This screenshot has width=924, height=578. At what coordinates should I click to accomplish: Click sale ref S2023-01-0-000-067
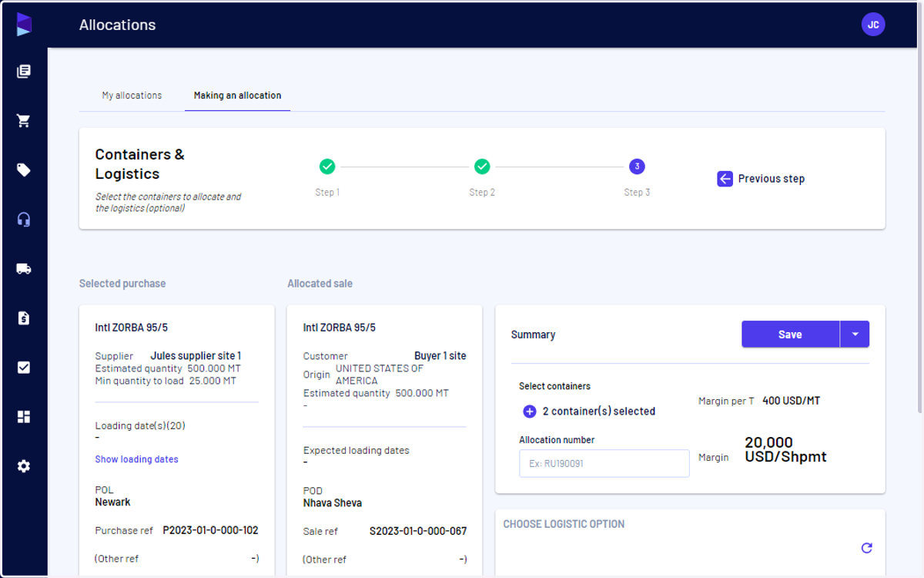pyautogui.click(x=418, y=532)
